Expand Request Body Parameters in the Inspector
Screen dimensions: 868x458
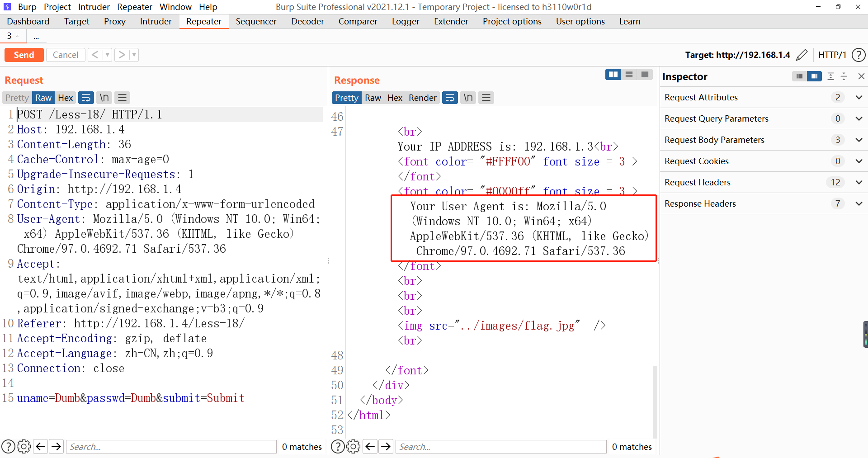coord(859,140)
